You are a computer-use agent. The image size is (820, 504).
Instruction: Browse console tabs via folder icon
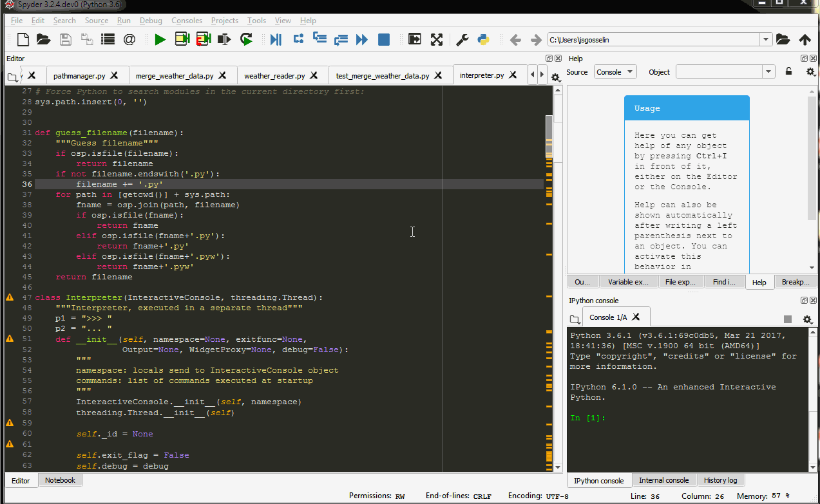pos(574,319)
